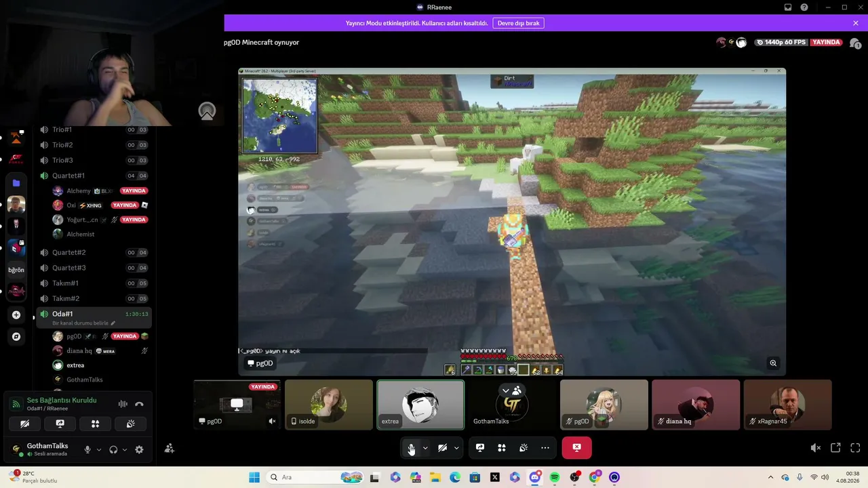Dismiss the streamer mode notice banner
This screenshot has width=868, height=488.
tap(856, 23)
